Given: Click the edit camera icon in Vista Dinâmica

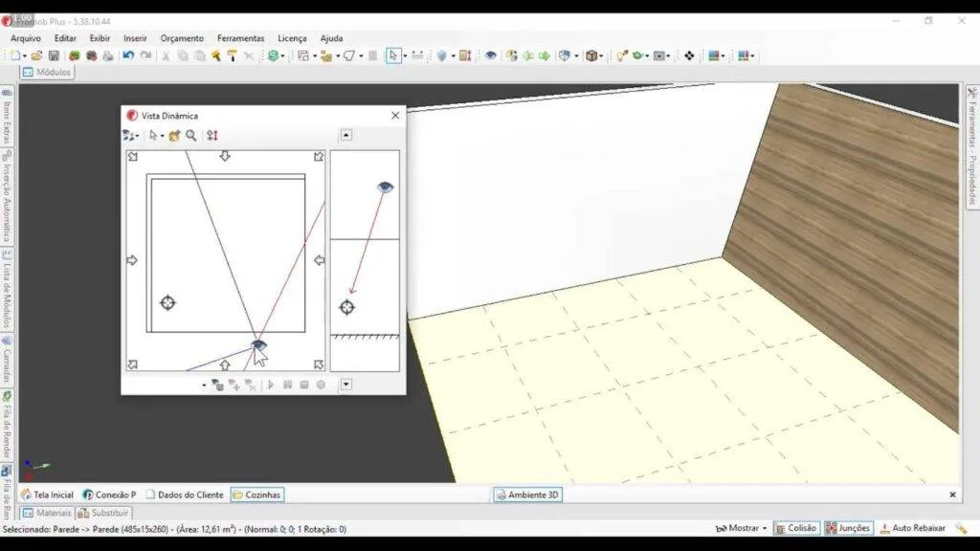Looking at the screenshot, I should pos(174,135).
